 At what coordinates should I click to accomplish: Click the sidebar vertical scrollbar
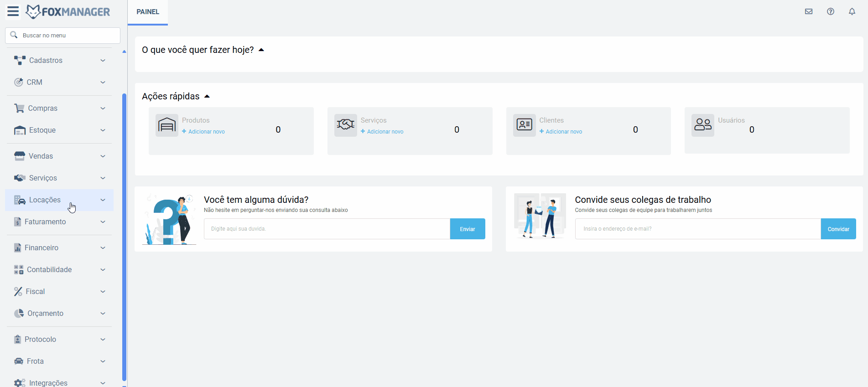click(x=124, y=228)
